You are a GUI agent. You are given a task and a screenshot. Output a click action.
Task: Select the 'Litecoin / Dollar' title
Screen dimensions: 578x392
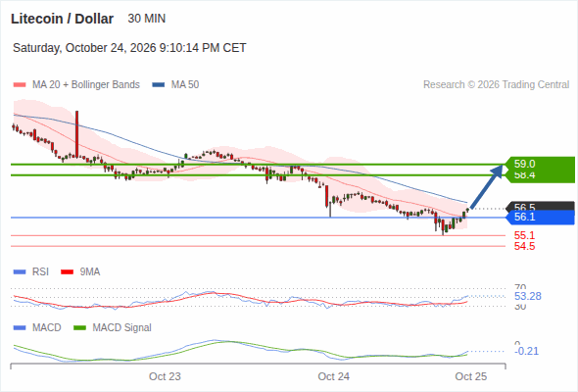point(63,19)
